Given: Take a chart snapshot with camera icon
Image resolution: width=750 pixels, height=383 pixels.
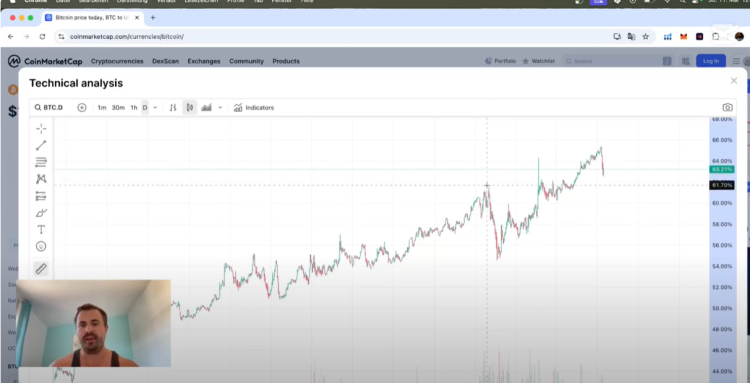Looking at the screenshot, I should [727, 108].
